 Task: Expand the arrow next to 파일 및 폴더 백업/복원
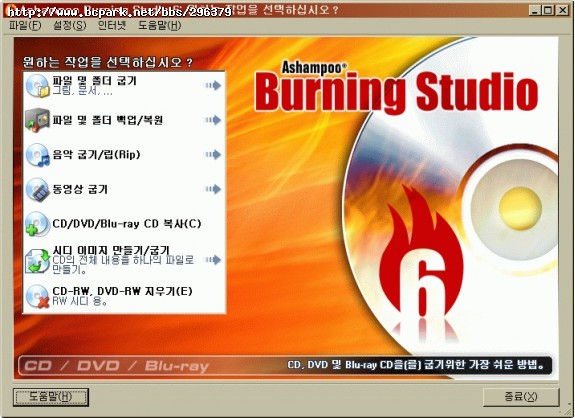[x=213, y=120]
